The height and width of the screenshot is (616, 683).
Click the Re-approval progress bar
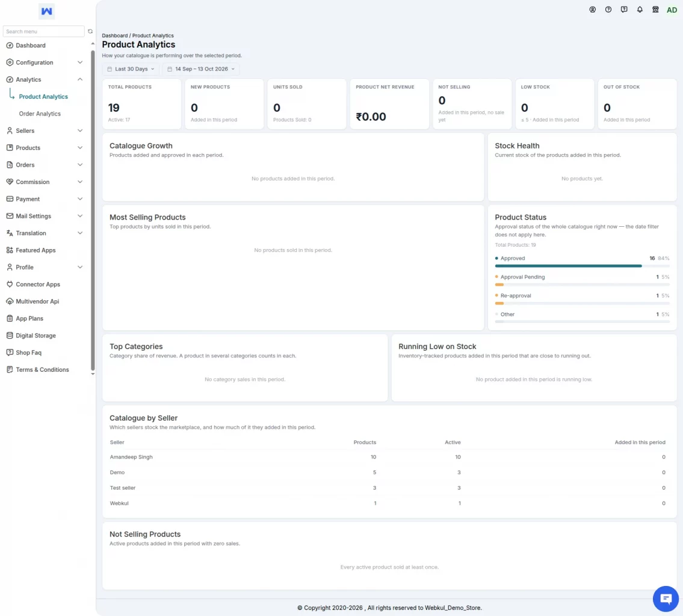pyautogui.click(x=582, y=303)
